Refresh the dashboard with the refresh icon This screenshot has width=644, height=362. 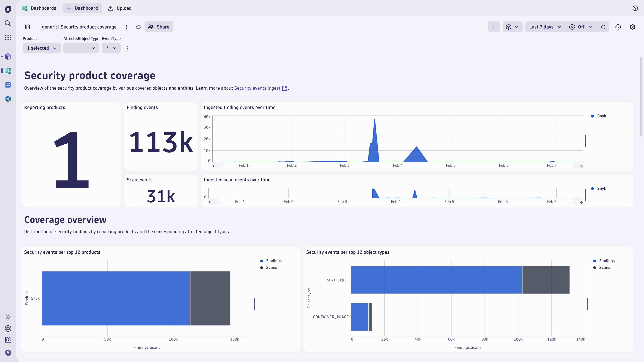(x=603, y=27)
